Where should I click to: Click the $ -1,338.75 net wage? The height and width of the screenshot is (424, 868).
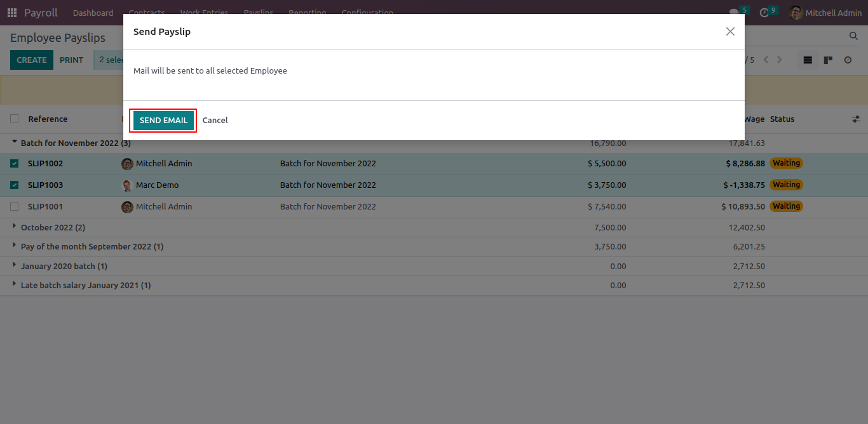pos(744,185)
